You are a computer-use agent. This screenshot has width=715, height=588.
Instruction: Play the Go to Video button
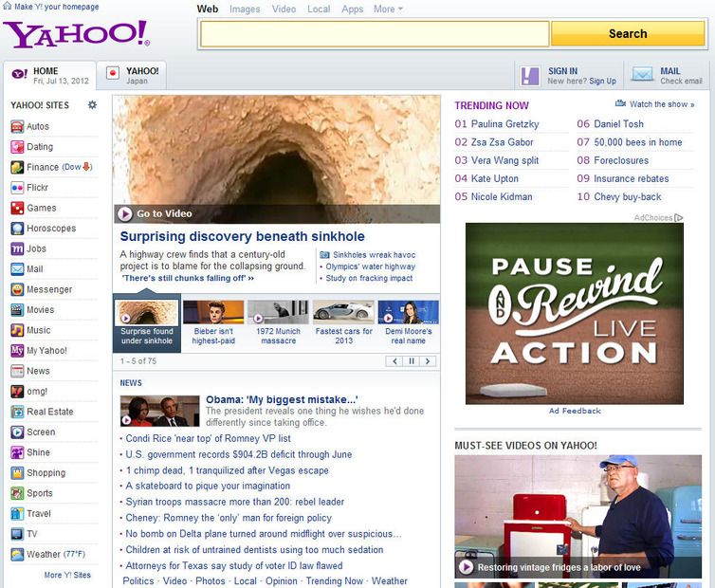[124, 213]
